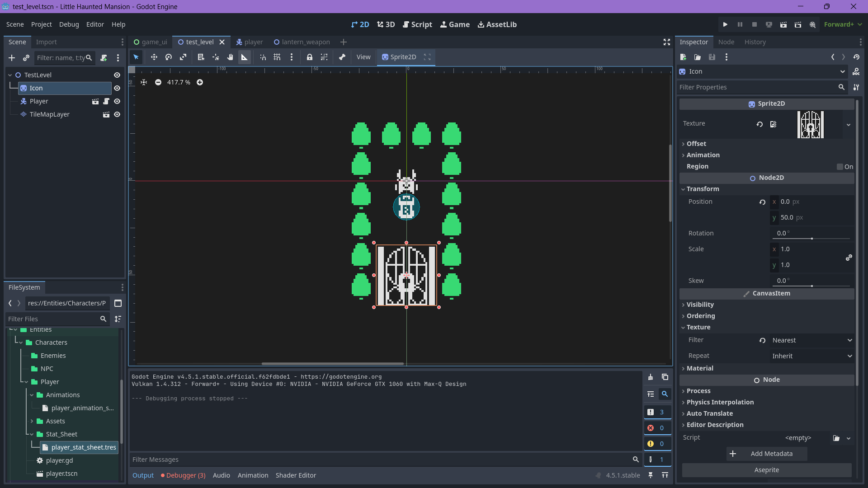
Task: Select the Scale mode tool
Action: (x=183, y=57)
